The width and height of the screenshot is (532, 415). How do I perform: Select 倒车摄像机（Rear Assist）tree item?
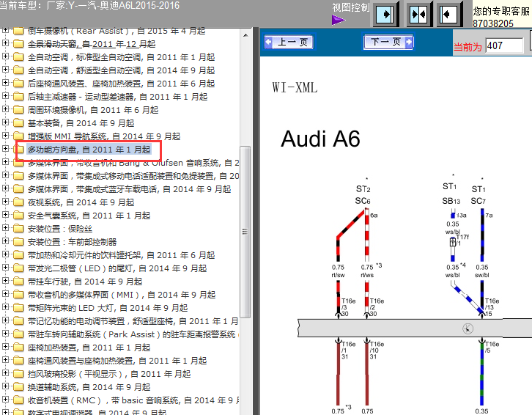coord(117,31)
